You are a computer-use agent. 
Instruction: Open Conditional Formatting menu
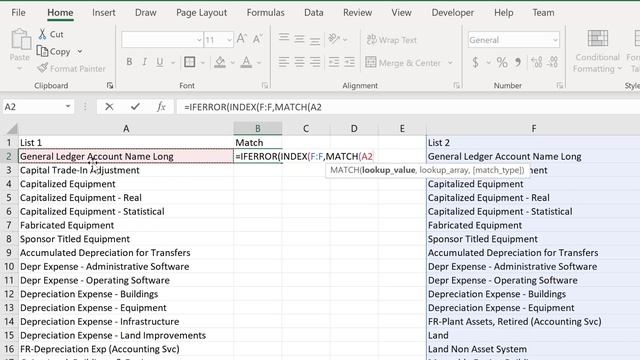pos(597,51)
